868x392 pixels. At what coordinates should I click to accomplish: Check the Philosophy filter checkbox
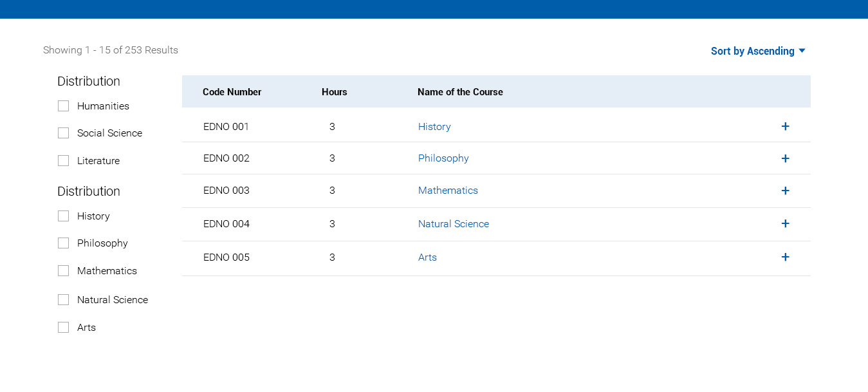[x=63, y=243]
